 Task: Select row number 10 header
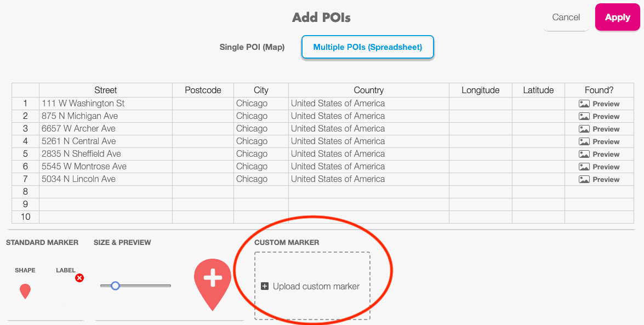point(25,217)
